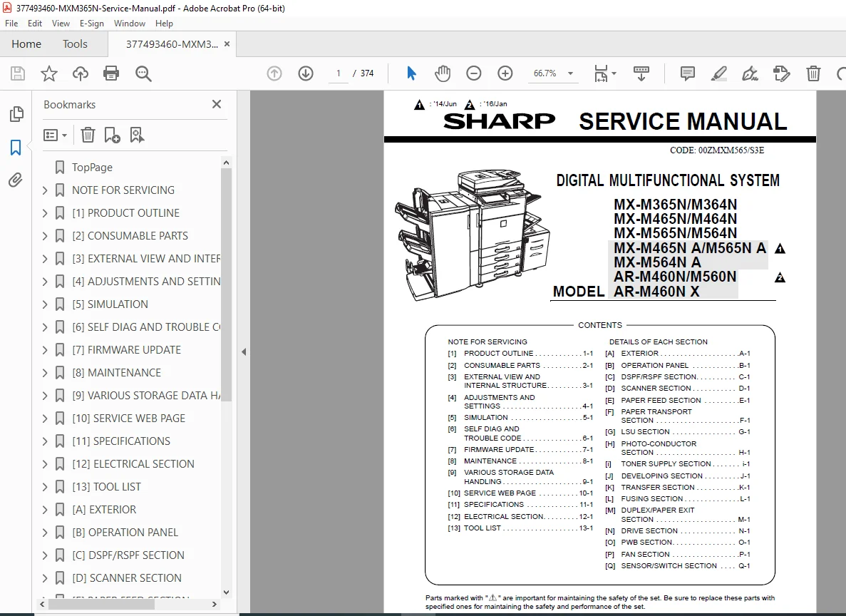The image size is (846, 616).
Task: Expand [12] ELECTRICAL SECTION chevron
Action: coord(45,463)
